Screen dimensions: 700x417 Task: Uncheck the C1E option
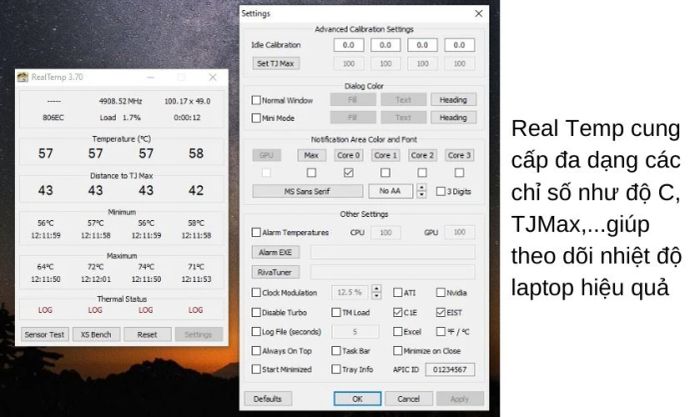[x=397, y=312]
